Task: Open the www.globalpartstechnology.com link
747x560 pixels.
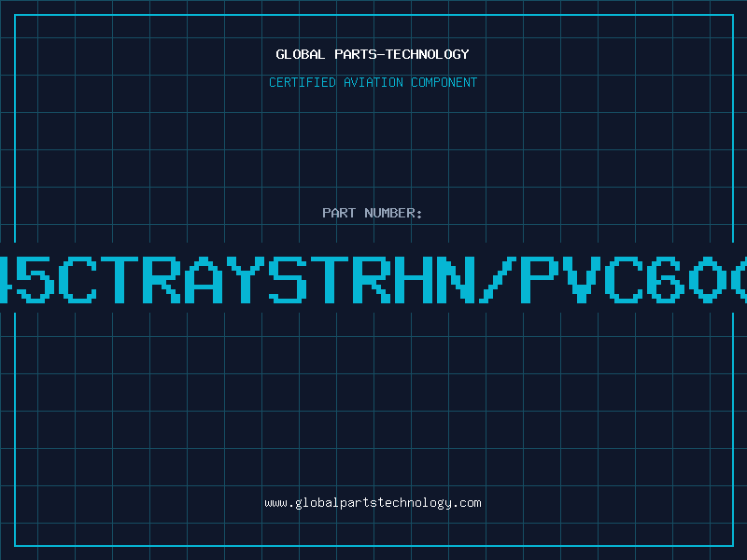Action: pos(373,503)
